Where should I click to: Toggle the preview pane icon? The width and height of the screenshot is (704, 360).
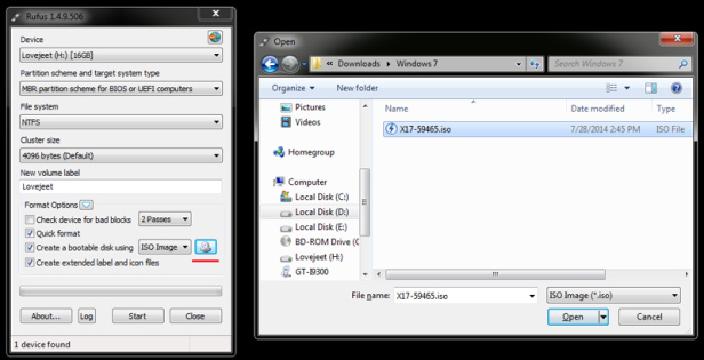coord(651,88)
